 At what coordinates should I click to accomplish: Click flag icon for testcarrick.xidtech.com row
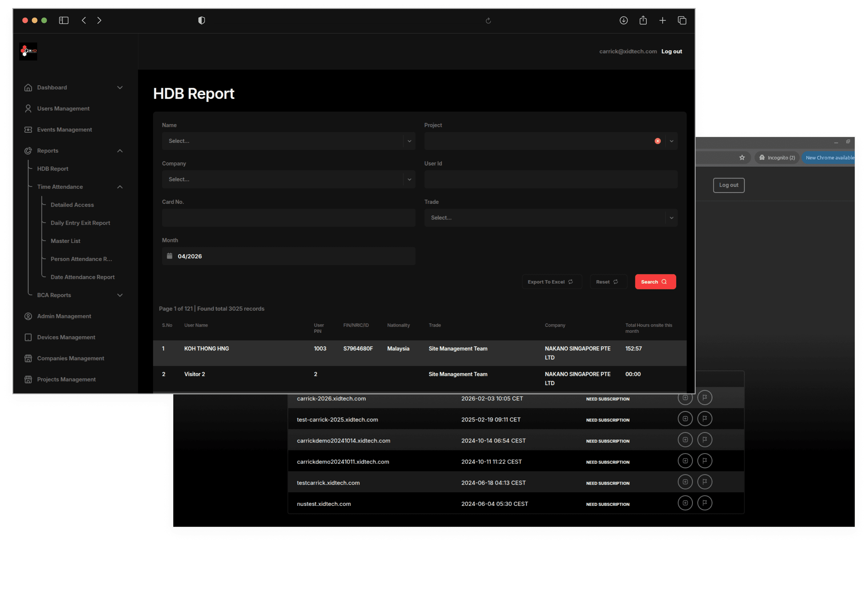[x=705, y=482]
